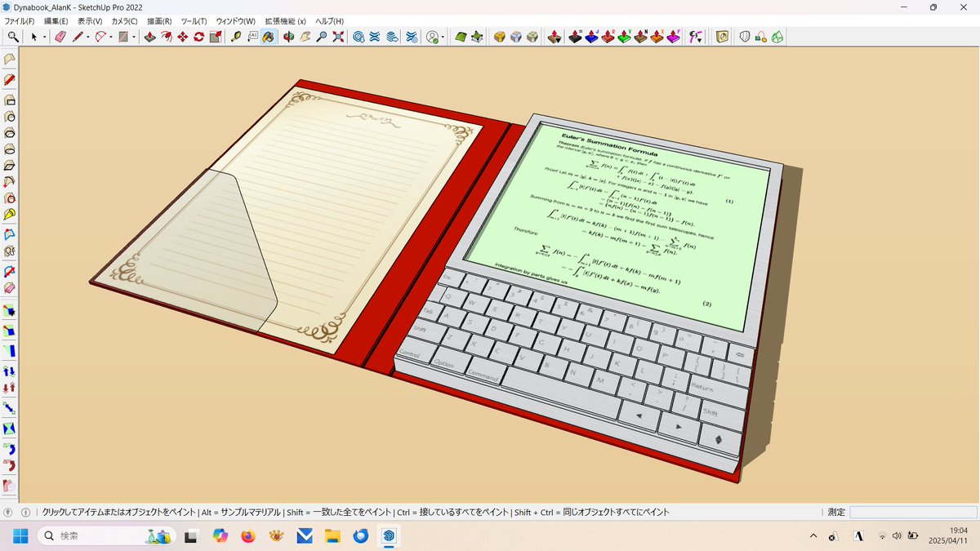Click the blue push-pull icon marked J

590,37
